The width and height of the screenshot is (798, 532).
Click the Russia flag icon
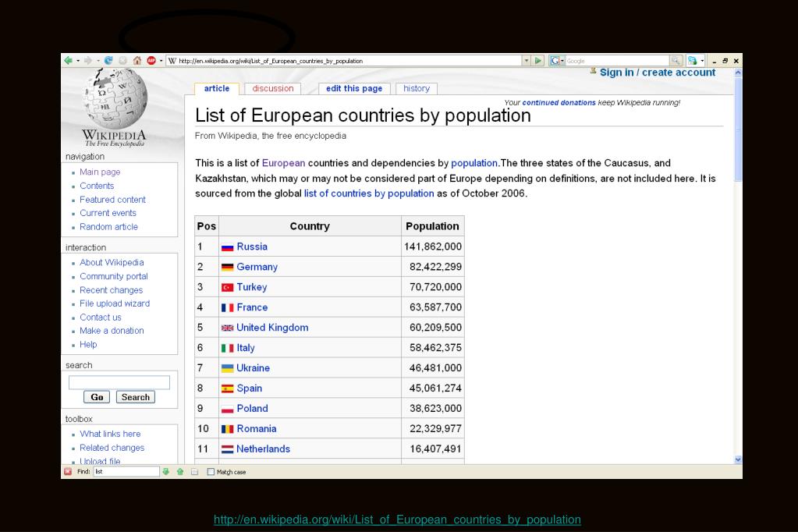(x=228, y=247)
